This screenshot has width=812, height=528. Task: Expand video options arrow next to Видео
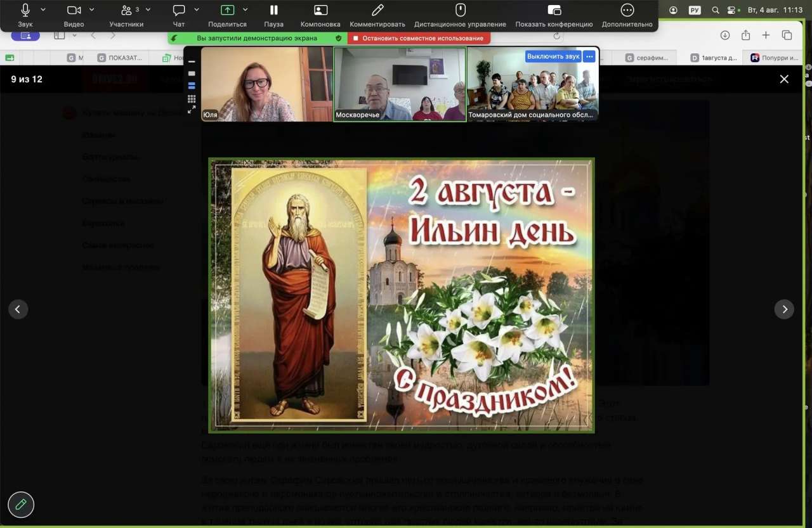coord(92,10)
